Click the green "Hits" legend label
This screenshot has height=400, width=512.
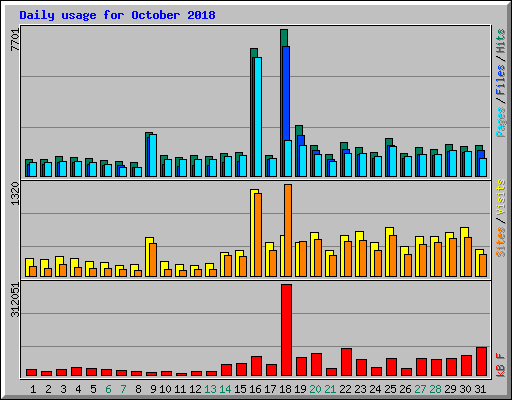501,41
